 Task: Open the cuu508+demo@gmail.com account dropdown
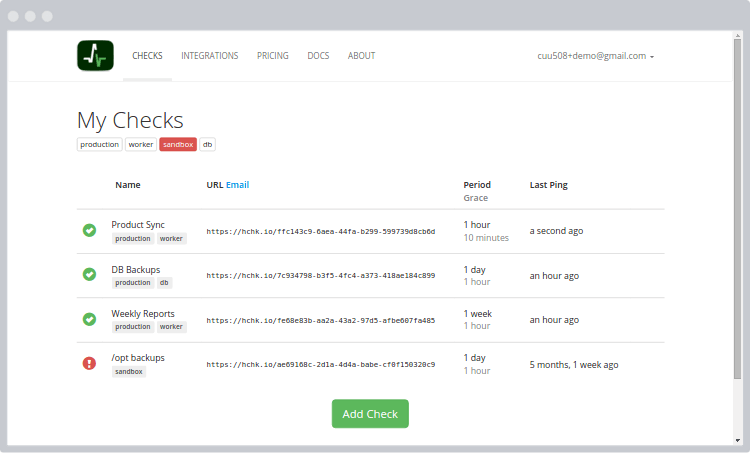click(595, 56)
